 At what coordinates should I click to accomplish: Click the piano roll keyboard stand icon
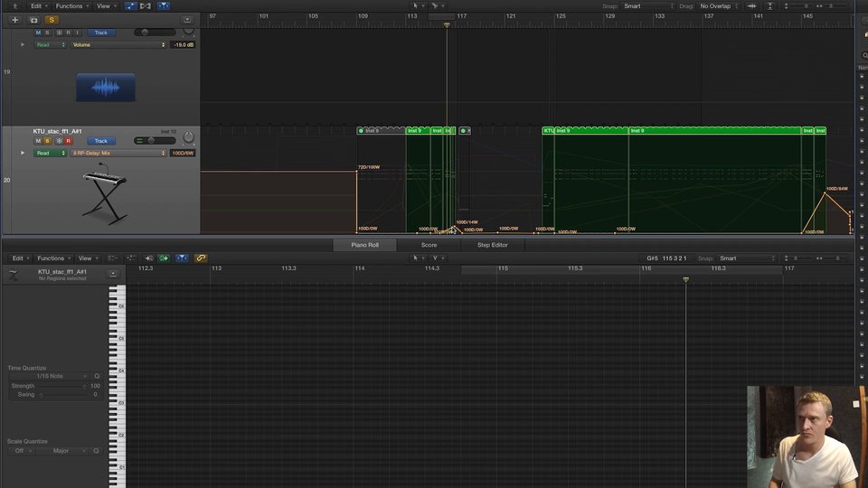(14, 275)
